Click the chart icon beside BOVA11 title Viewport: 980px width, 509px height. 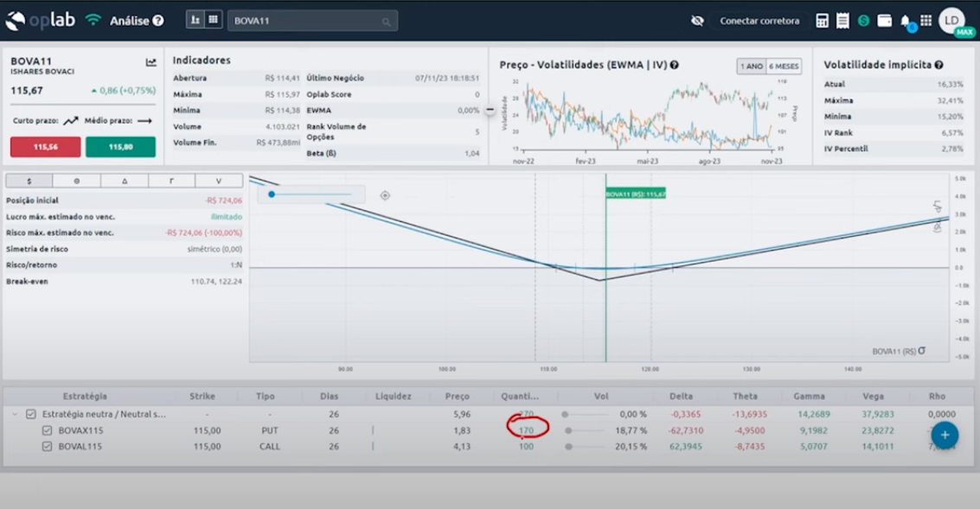(x=151, y=62)
